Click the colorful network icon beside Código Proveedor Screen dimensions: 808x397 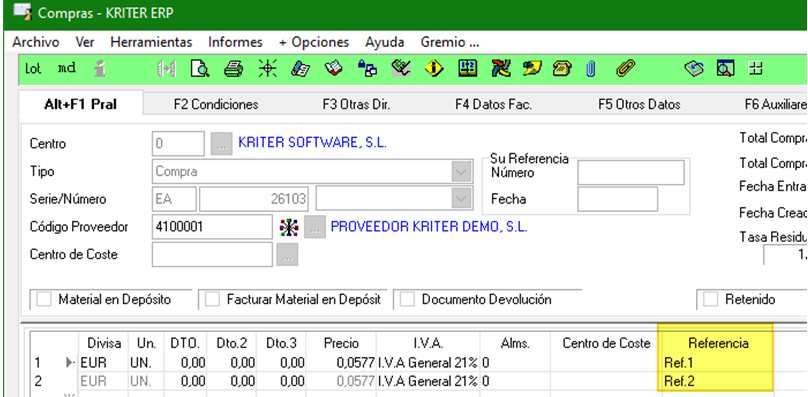289,227
